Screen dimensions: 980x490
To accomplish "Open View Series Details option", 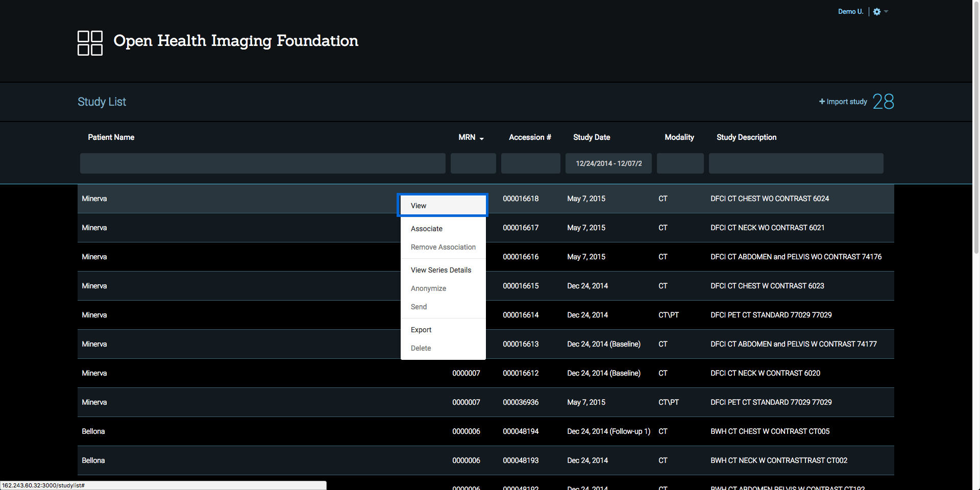I will coord(440,270).
